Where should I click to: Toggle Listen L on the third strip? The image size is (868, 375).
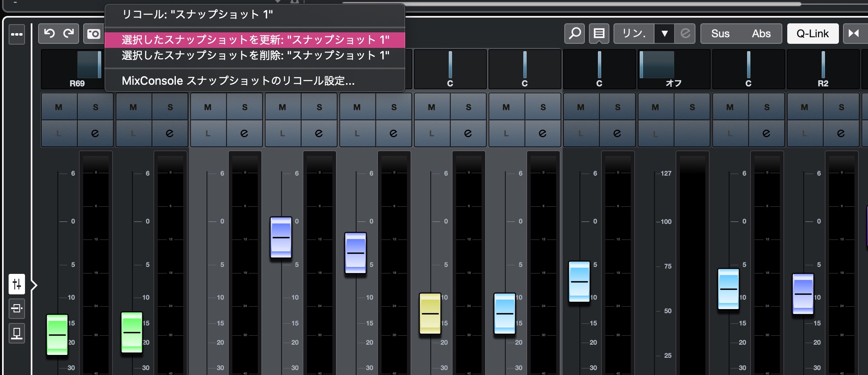208,133
